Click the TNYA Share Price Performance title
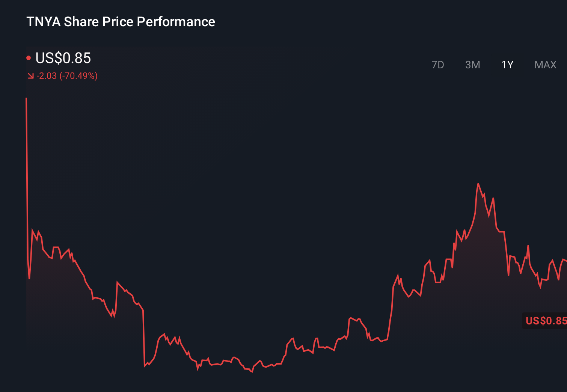 tap(121, 22)
